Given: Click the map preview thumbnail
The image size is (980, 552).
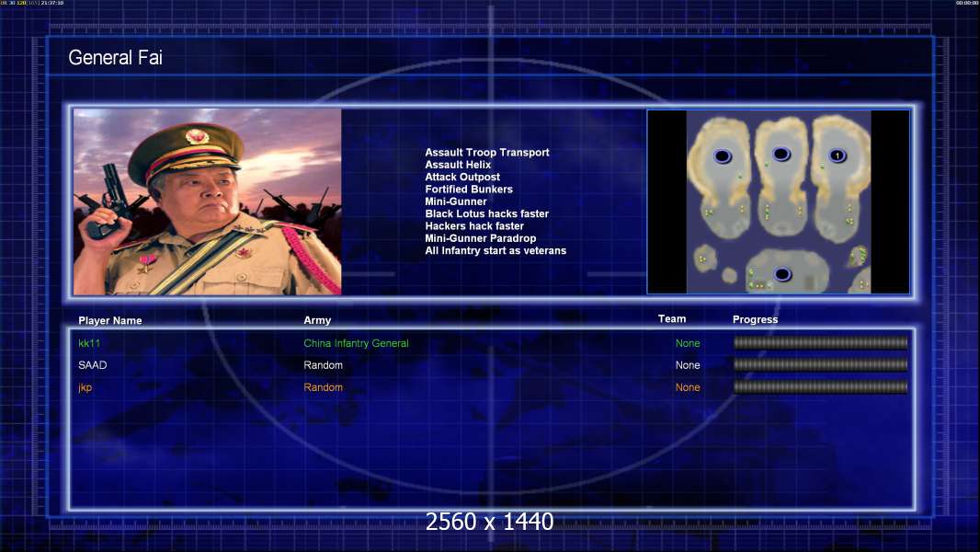Looking at the screenshot, I should pos(778,201).
